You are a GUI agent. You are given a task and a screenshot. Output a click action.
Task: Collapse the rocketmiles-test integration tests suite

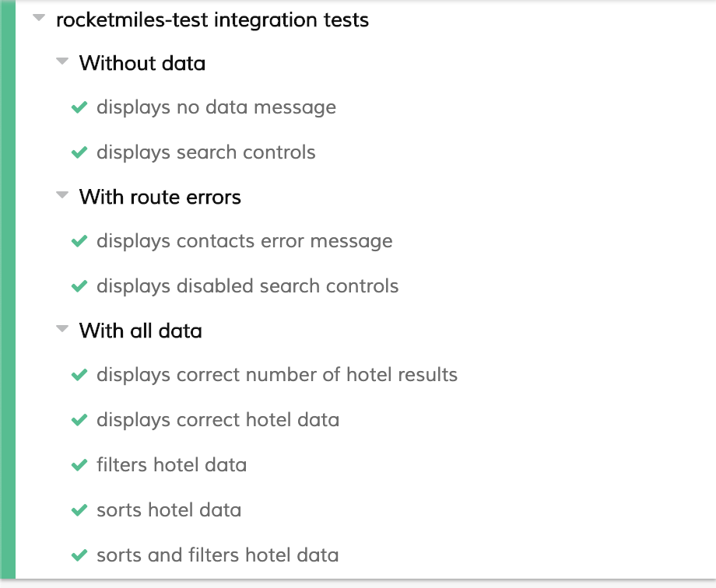click(x=40, y=19)
